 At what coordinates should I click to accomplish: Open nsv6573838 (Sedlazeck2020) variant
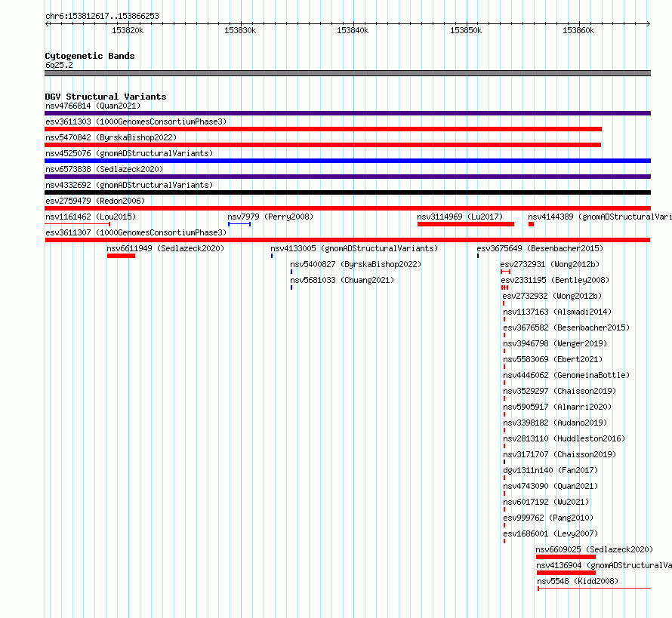coord(104,169)
